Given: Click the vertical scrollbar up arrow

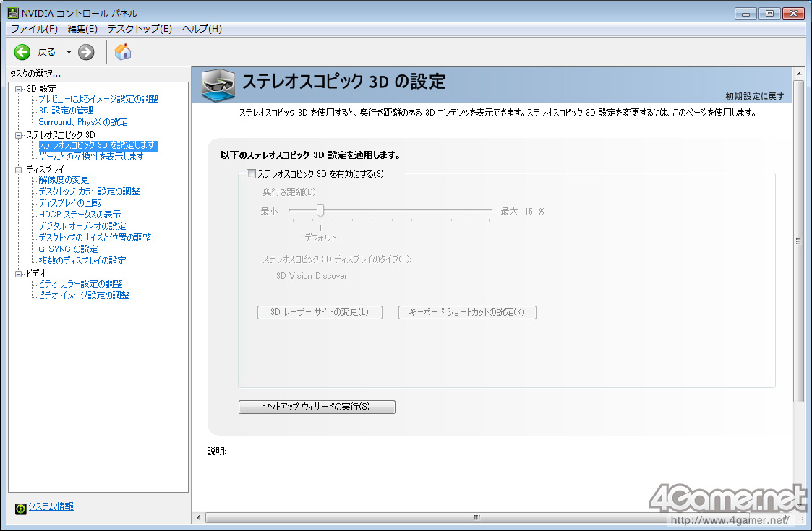Looking at the screenshot, I should click(x=799, y=74).
